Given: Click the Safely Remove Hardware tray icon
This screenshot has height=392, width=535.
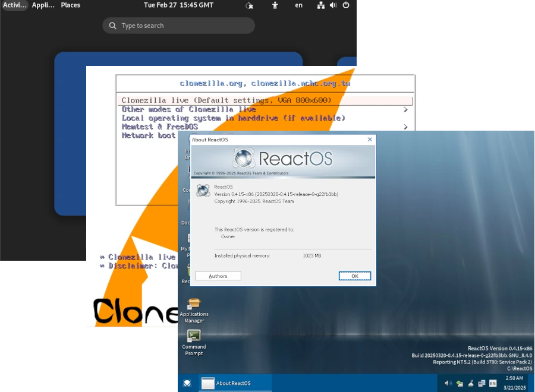Looking at the screenshot, I should tap(460, 384).
